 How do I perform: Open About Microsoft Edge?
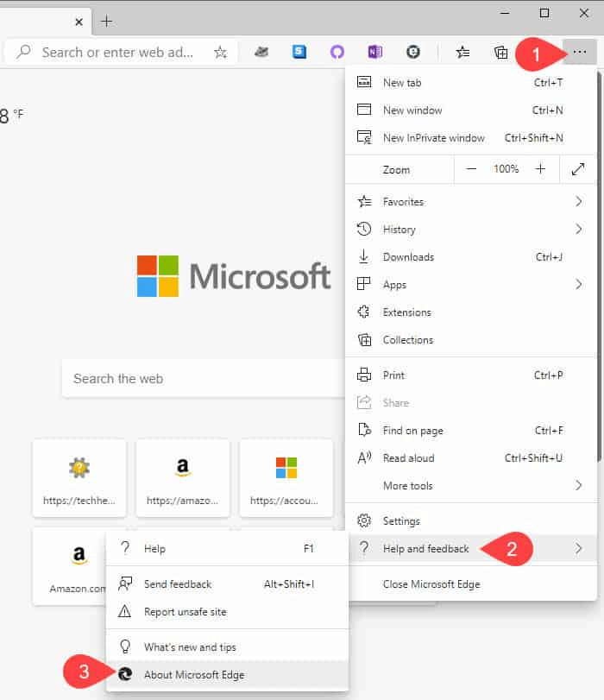coord(227,675)
